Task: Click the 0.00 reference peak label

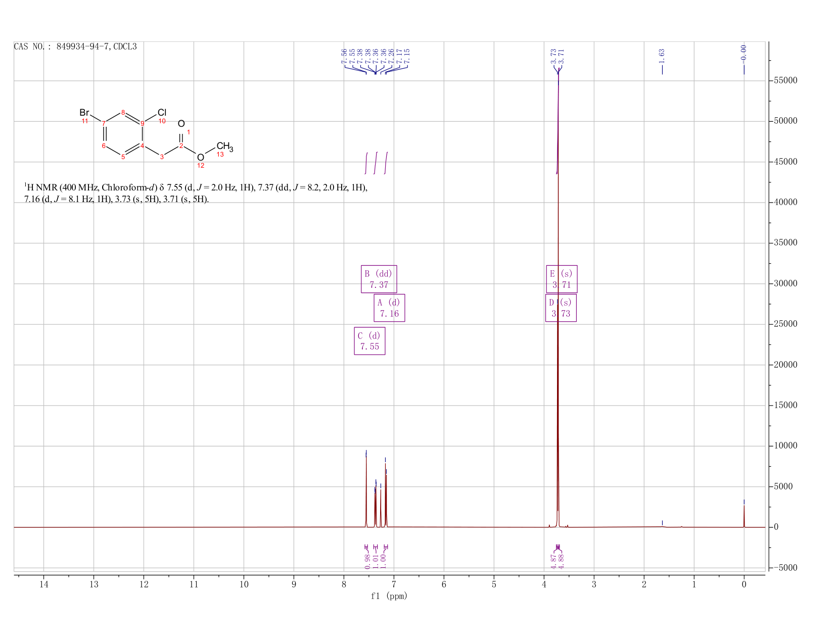Action: (x=744, y=52)
